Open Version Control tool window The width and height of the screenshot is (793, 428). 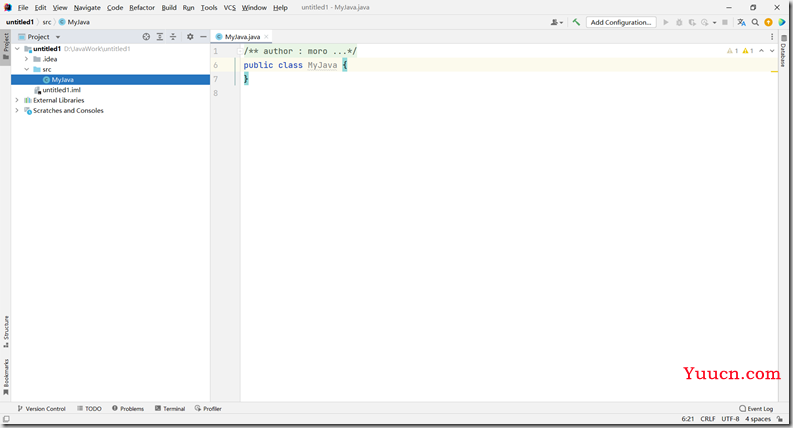click(41, 409)
